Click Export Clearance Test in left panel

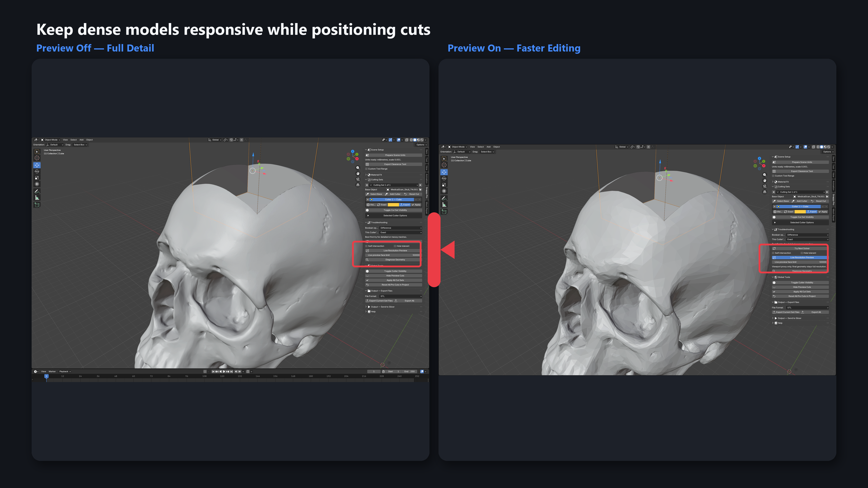[x=394, y=164]
